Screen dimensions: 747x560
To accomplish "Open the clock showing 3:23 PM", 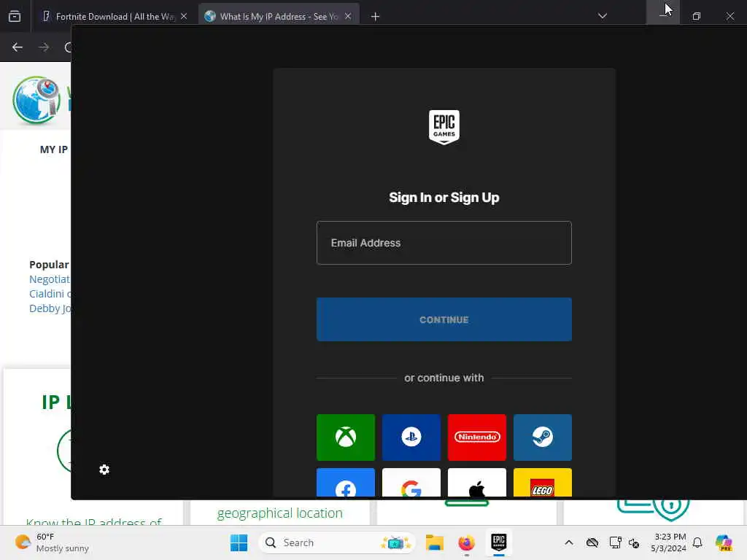I will click(x=669, y=542).
